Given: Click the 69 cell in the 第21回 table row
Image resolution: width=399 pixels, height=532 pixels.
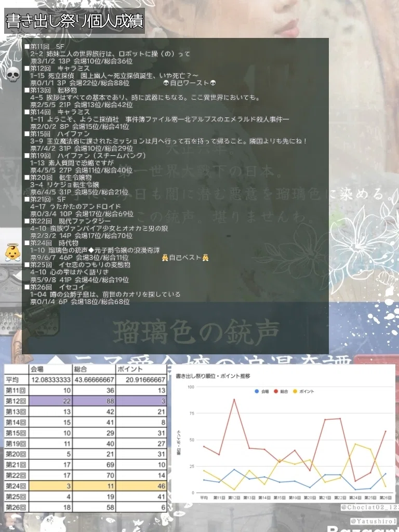Looking at the screenshot, I should pos(94,464).
